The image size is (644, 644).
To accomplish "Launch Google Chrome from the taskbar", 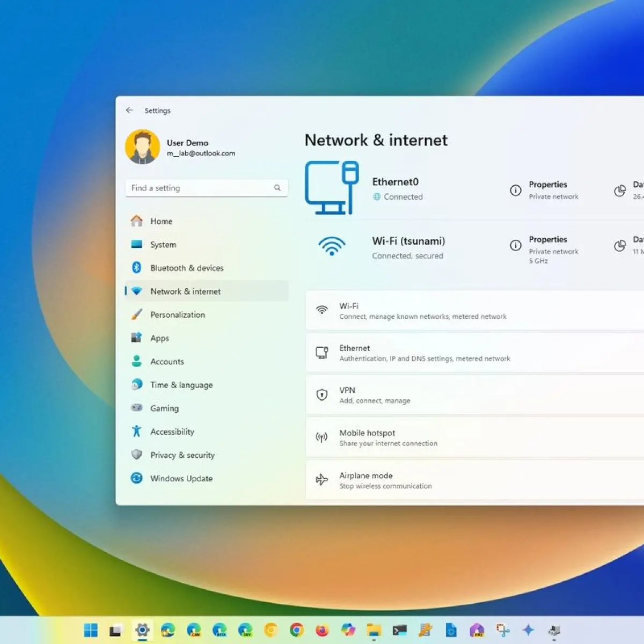I will point(297,630).
